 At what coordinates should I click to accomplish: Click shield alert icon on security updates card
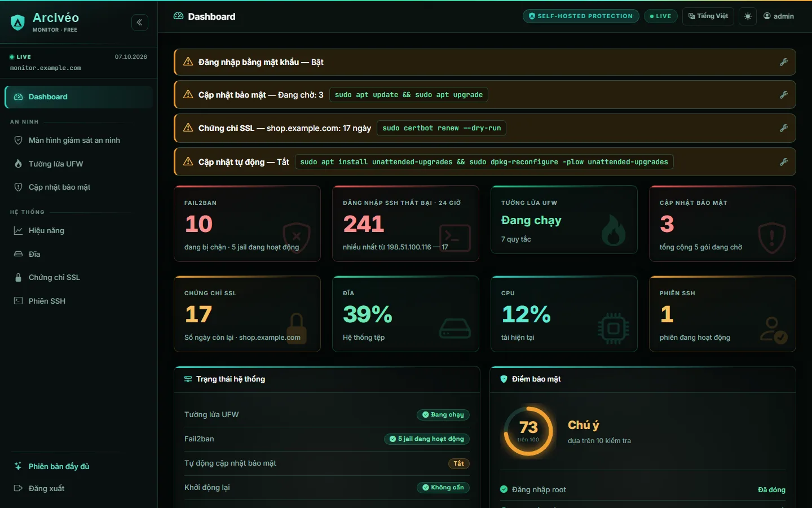pos(772,238)
